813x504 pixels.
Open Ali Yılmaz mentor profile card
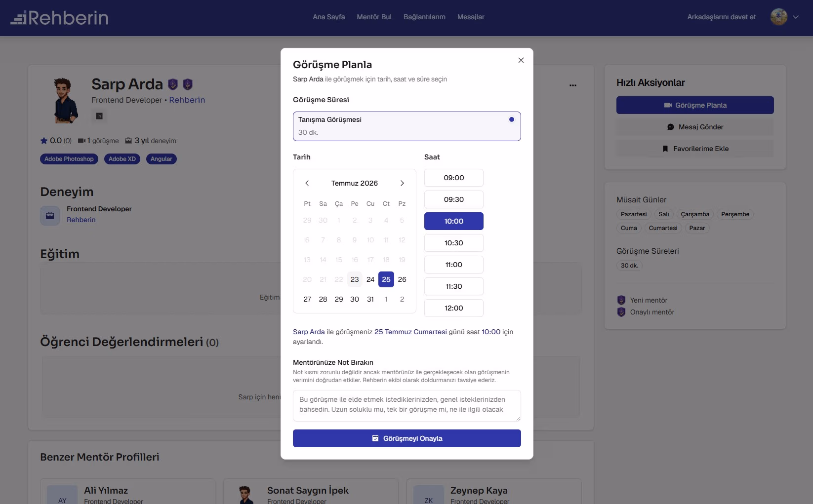pos(127,492)
